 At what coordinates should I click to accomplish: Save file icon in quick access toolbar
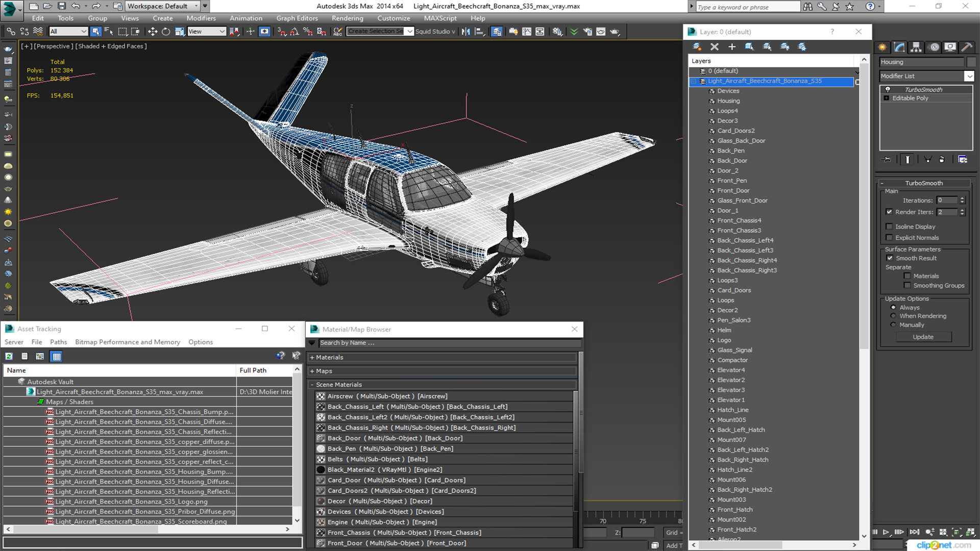pyautogui.click(x=61, y=6)
